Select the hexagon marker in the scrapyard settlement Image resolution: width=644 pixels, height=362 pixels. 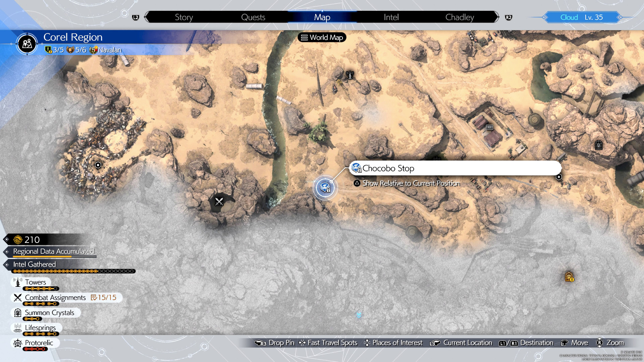(x=98, y=165)
